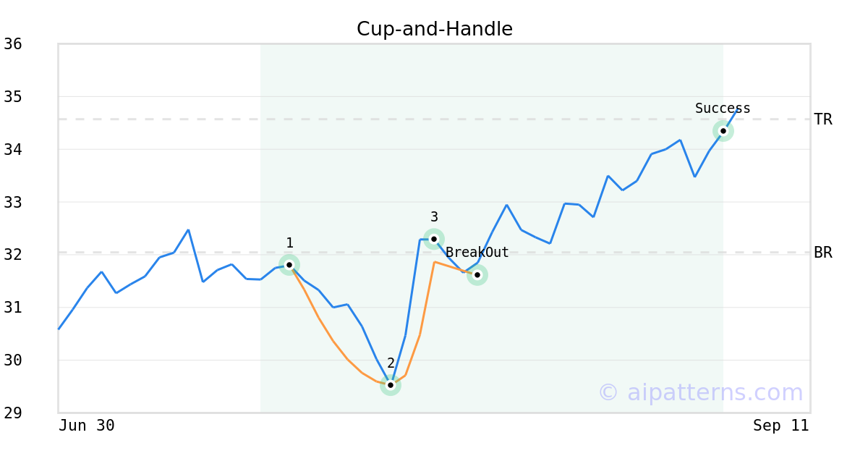This screenshot has height=456, width=868.
Task: Click the BreakOut text annotation
Action: click(x=477, y=253)
